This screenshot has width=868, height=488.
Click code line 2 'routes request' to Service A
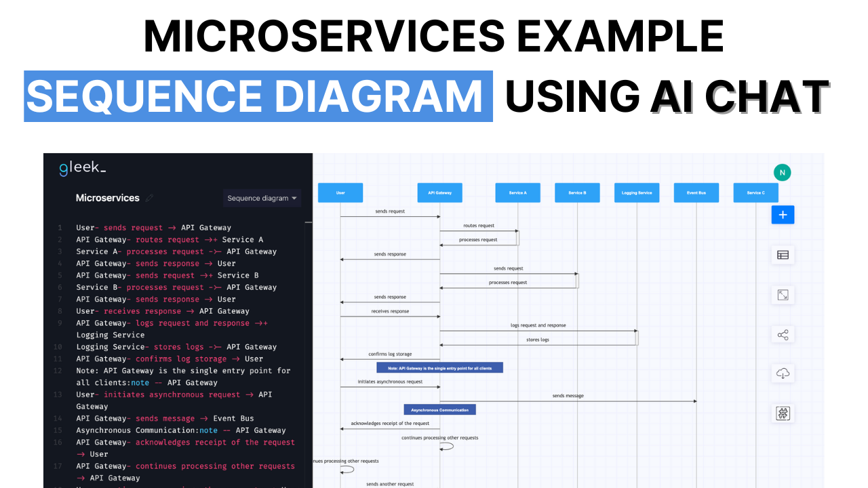[x=170, y=239]
